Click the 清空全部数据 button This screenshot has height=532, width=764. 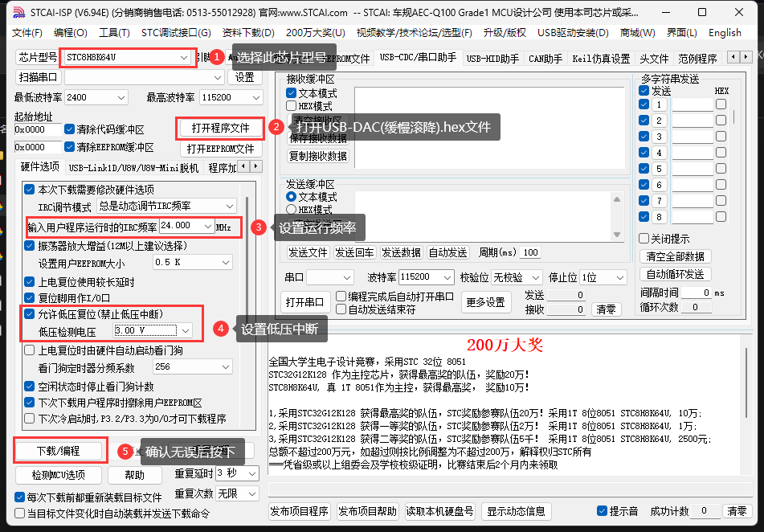pos(676,256)
